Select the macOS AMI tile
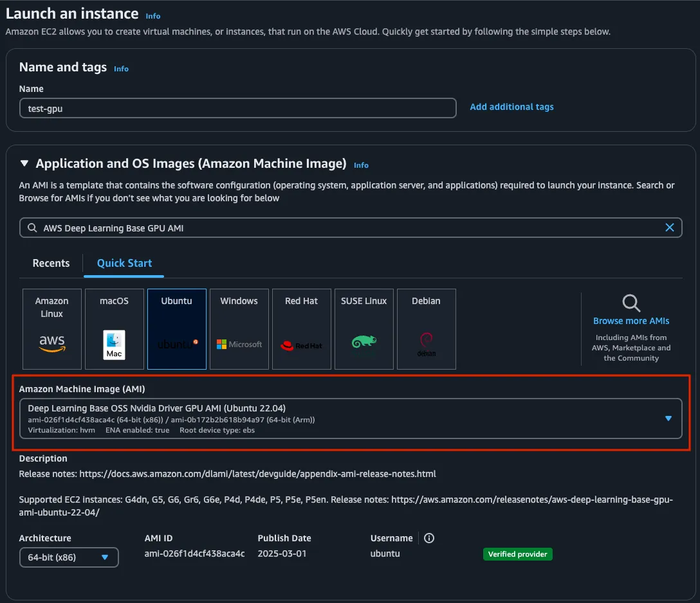The image size is (700, 603). [x=114, y=328]
